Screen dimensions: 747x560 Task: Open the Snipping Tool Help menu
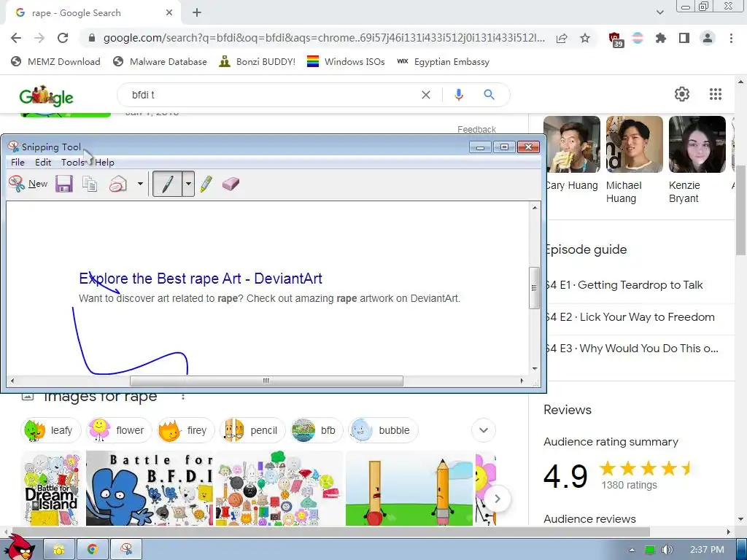coord(104,163)
